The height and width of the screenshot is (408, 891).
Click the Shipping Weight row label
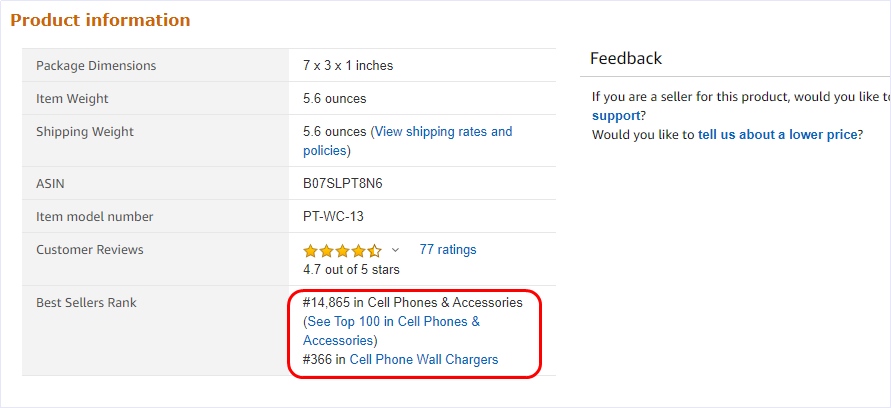[85, 132]
